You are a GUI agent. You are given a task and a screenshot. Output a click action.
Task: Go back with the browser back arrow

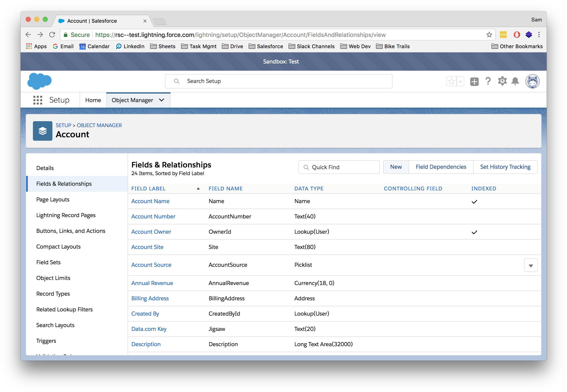click(28, 35)
